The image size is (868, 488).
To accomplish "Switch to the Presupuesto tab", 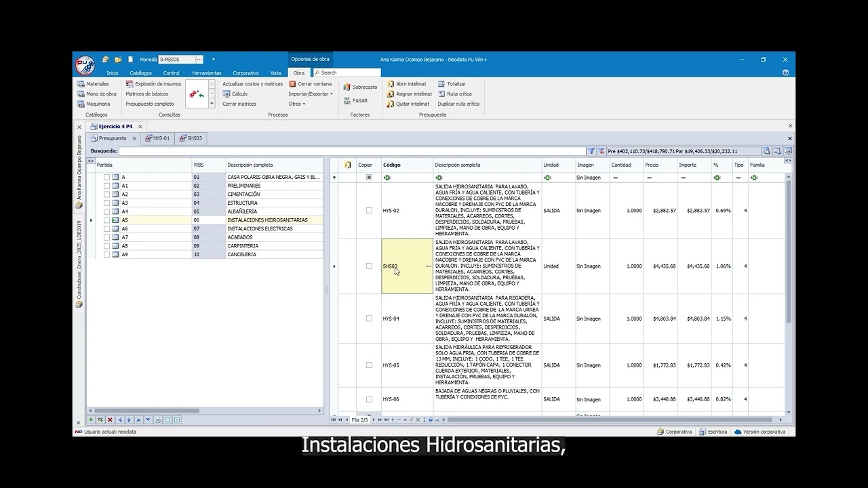I will click(x=112, y=138).
